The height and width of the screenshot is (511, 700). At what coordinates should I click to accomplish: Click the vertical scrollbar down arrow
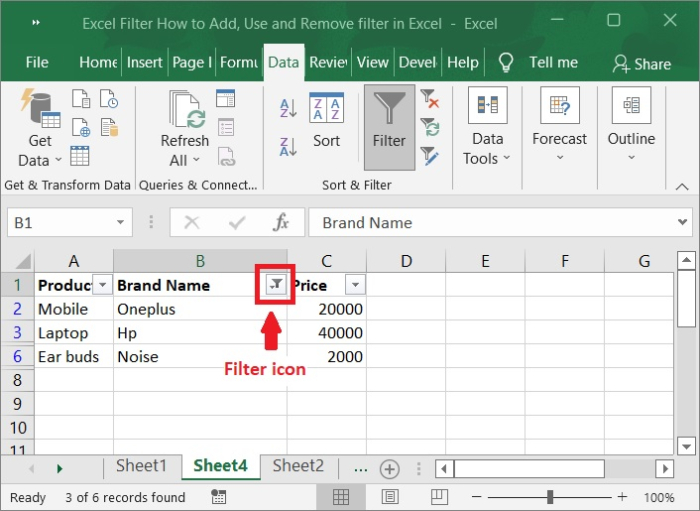(x=686, y=445)
